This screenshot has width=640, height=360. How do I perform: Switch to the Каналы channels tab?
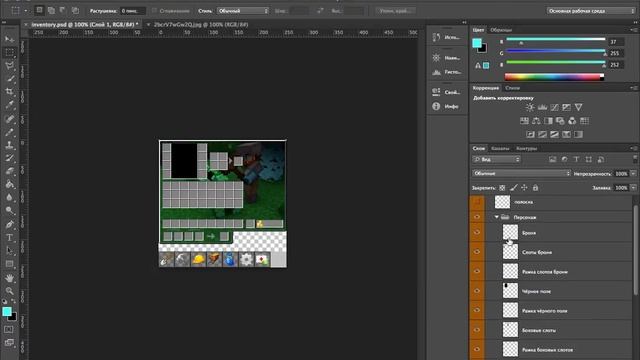[x=500, y=148]
